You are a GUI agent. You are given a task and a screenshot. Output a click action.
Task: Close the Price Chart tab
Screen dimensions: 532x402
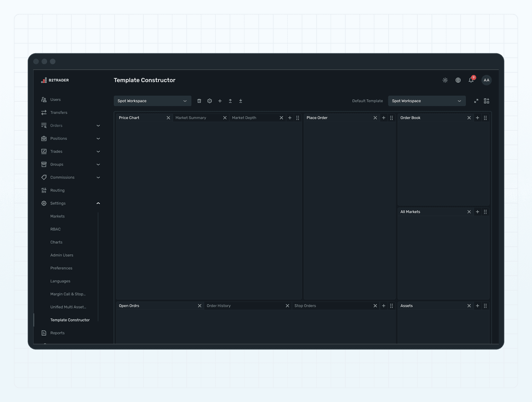coord(168,118)
